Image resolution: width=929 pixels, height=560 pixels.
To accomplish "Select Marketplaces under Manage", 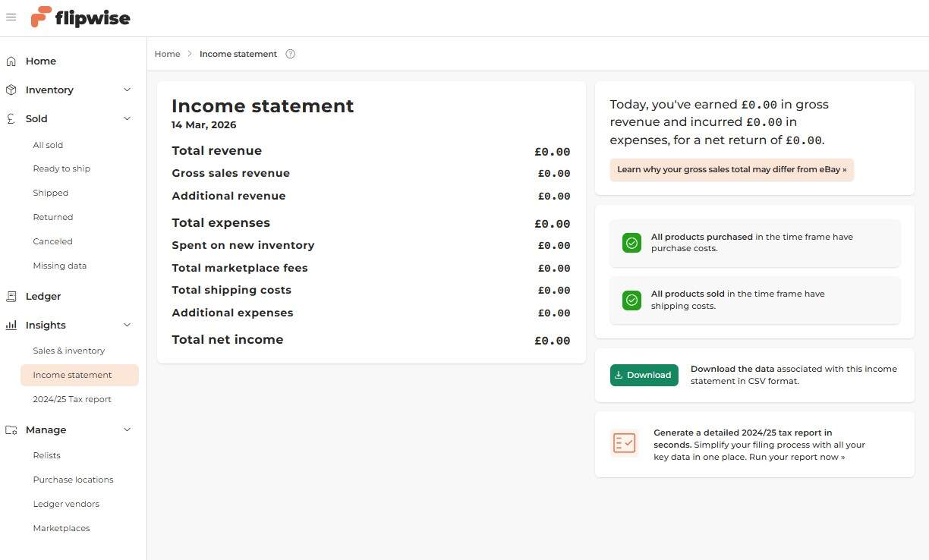I will pos(61,528).
